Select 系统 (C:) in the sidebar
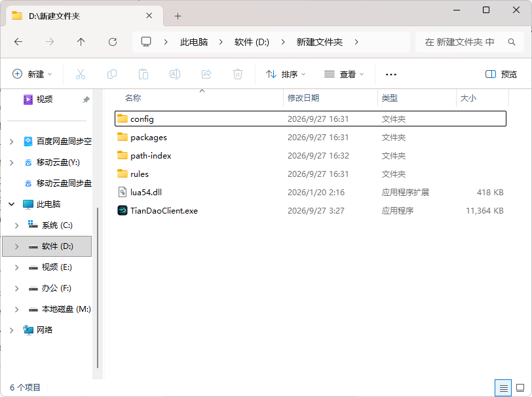This screenshot has width=532, height=397. (57, 225)
